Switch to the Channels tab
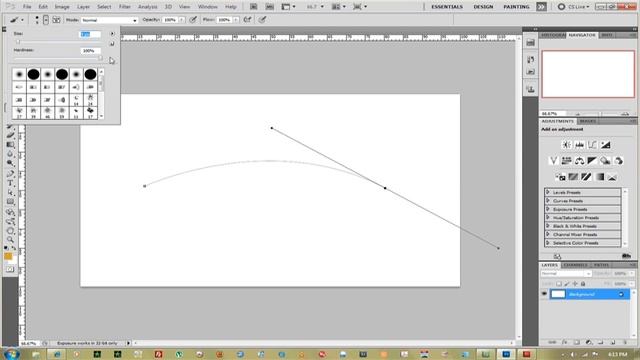The image size is (640, 360). [x=576, y=265]
